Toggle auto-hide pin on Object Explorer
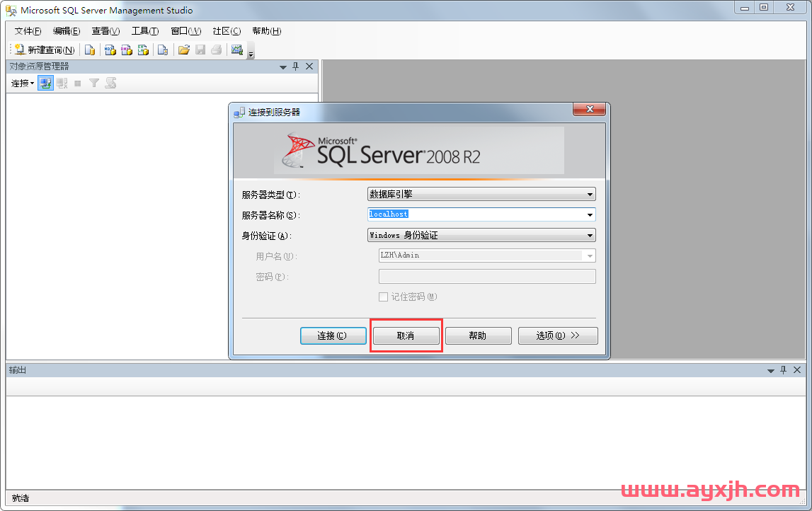The image size is (812, 511). 296,67
